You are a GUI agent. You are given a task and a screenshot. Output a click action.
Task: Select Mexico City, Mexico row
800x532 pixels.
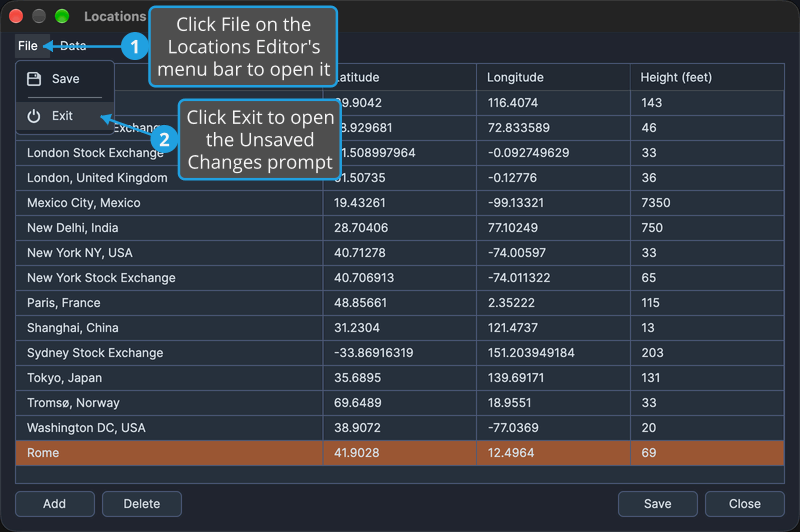[399, 203]
